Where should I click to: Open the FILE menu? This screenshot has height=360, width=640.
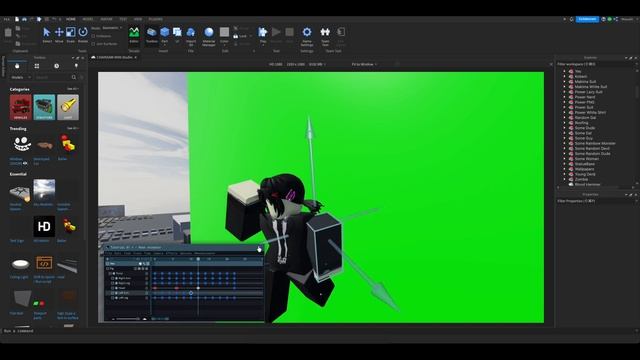point(7,19)
